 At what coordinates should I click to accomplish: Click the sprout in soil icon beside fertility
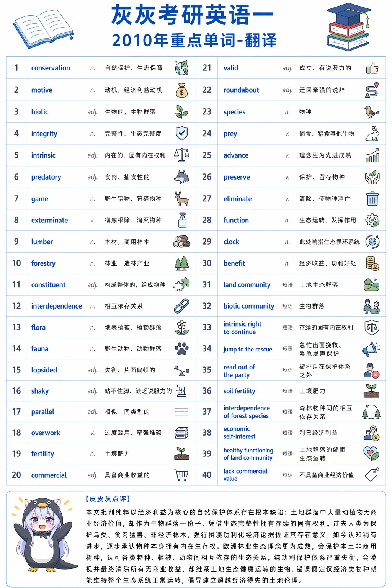(181, 453)
